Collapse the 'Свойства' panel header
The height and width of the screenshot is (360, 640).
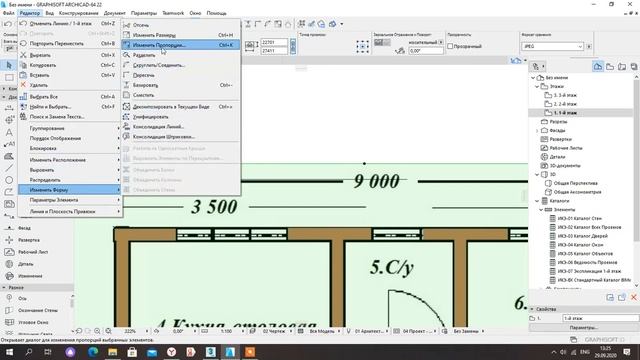click(532, 309)
